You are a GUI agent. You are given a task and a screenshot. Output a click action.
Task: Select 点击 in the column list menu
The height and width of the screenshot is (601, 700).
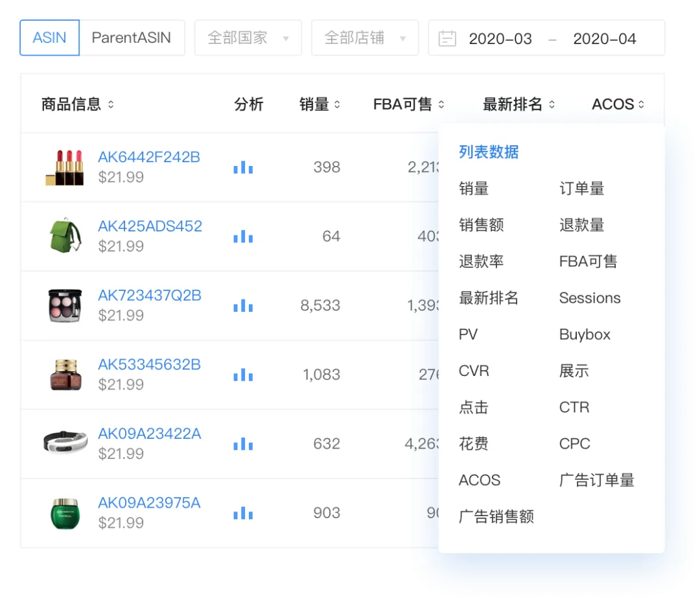point(474,407)
